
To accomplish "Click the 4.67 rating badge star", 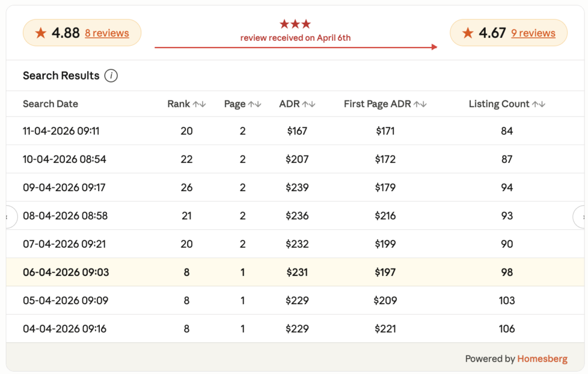I will pos(467,33).
